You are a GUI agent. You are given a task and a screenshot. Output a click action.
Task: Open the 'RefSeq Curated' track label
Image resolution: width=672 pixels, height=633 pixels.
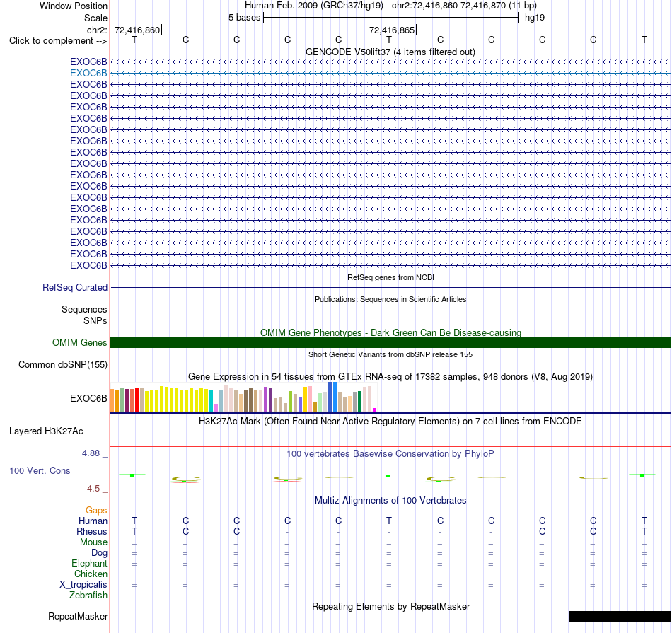click(74, 288)
